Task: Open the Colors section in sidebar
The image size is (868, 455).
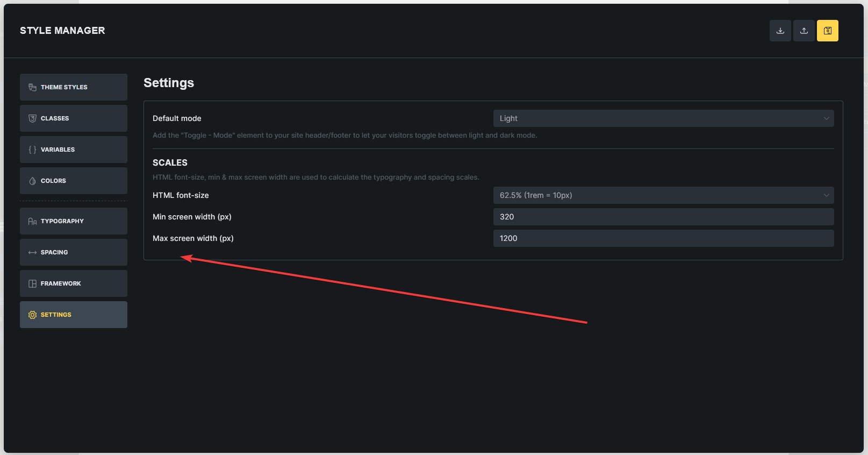Action: [74, 181]
